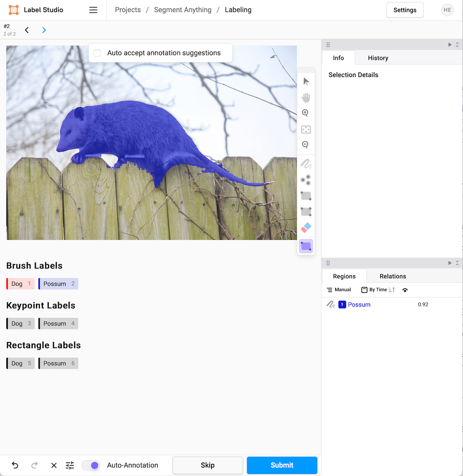This screenshot has height=476, width=463.
Task: Select the Possum brush label swatch
Action: click(58, 284)
